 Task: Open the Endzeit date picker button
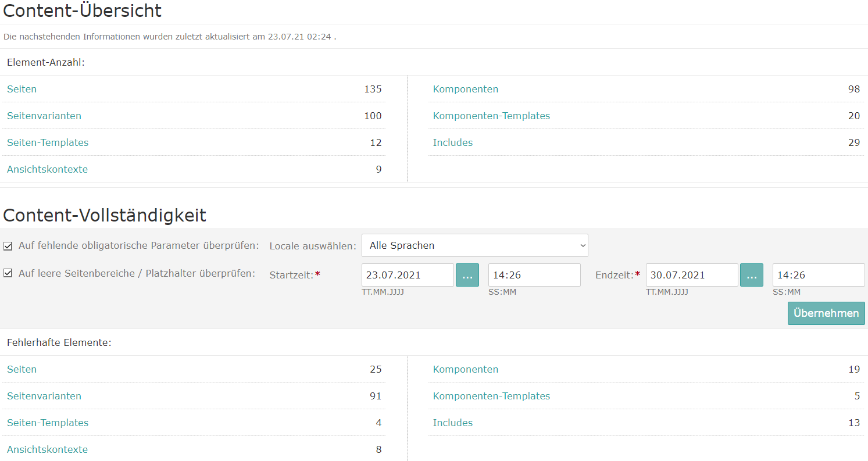click(751, 275)
